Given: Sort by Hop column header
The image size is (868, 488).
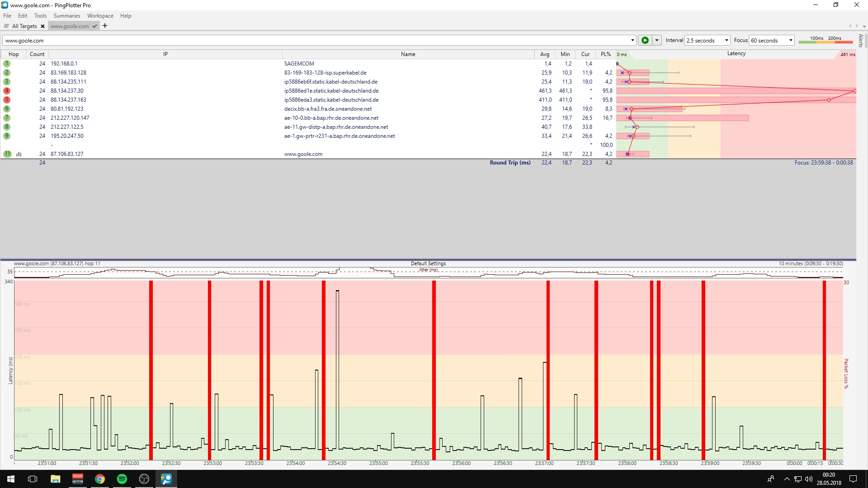Looking at the screenshot, I should 14,54.
